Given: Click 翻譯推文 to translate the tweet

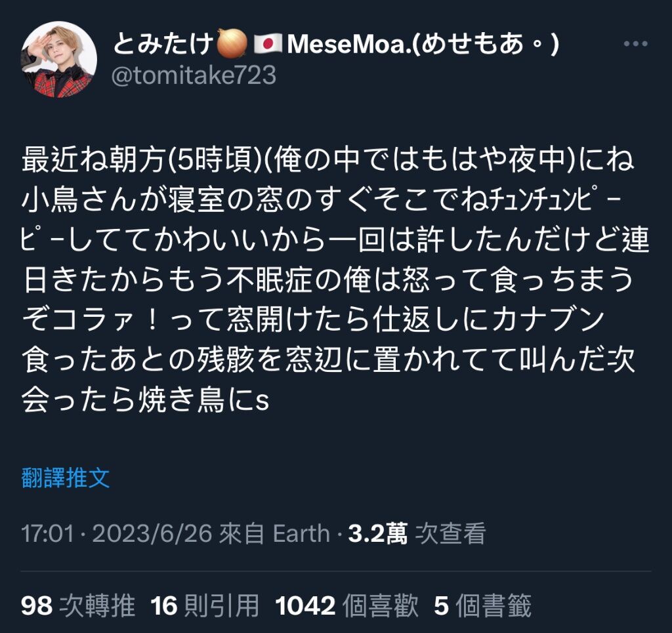Looking at the screenshot, I should point(66,478).
